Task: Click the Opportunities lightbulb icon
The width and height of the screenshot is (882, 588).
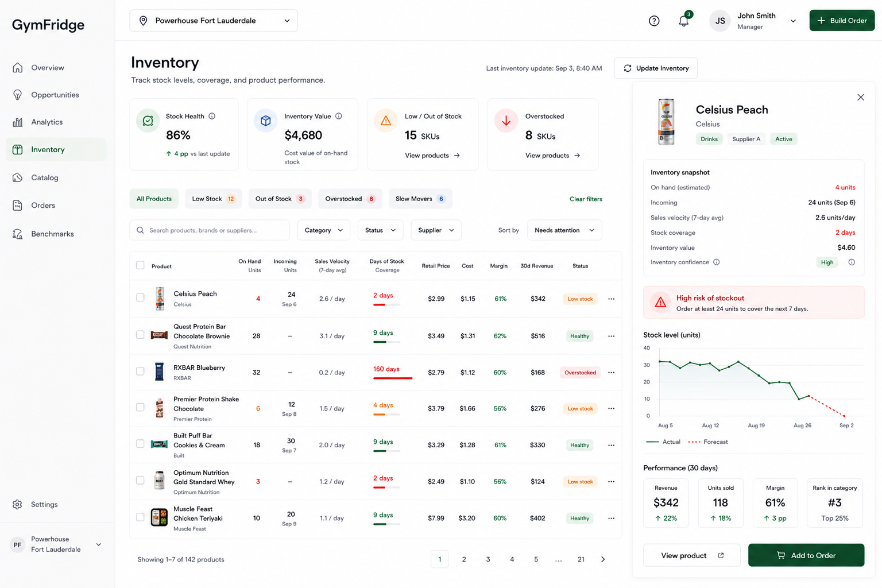Action: [x=18, y=95]
